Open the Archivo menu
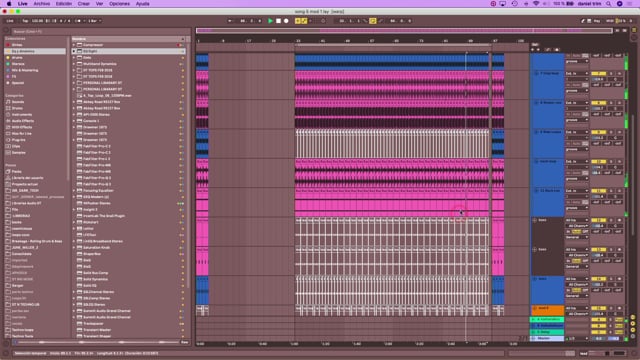Viewport: 640px width, 360px height. pyautogui.click(x=42, y=4)
